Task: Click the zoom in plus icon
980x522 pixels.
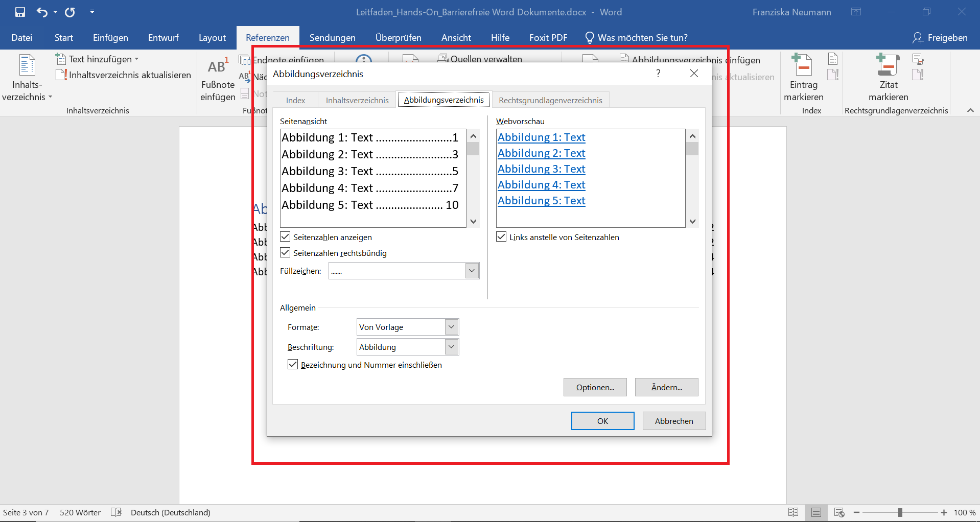Action: tap(944, 512)
